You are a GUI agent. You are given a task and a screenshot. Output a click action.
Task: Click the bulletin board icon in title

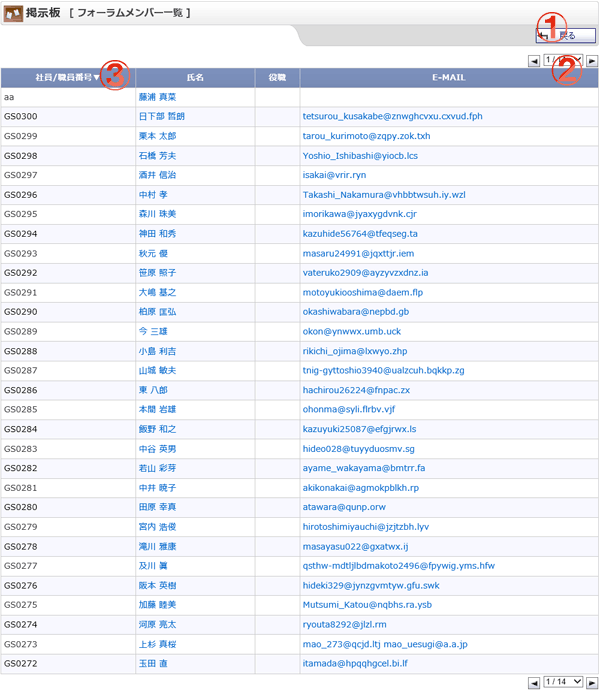click(12, 13)
